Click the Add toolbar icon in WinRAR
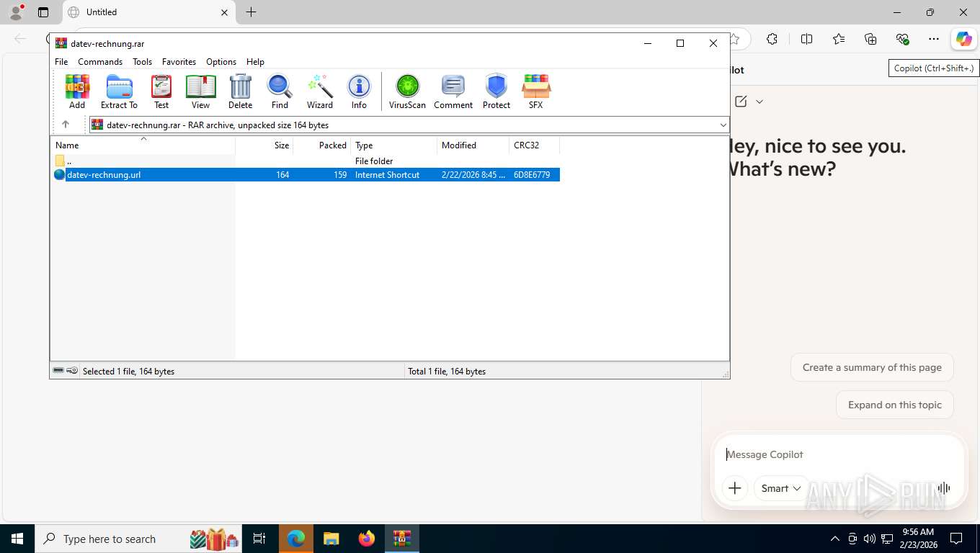 click(x=77, y=91)
